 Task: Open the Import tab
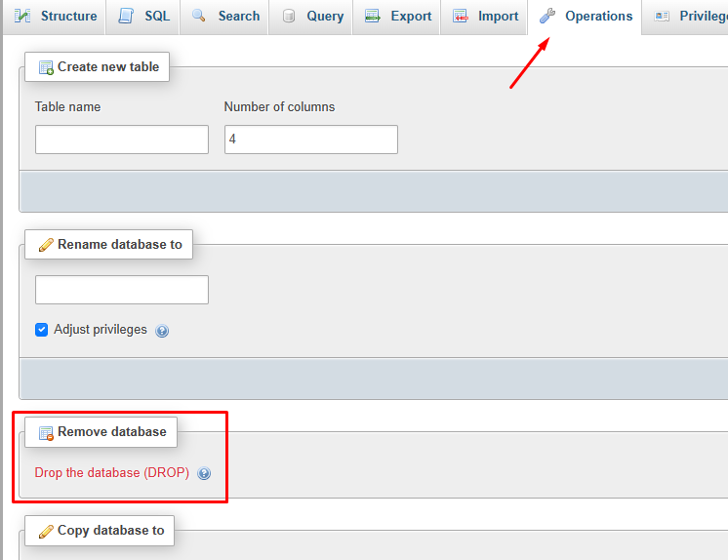tap(486, 17)
